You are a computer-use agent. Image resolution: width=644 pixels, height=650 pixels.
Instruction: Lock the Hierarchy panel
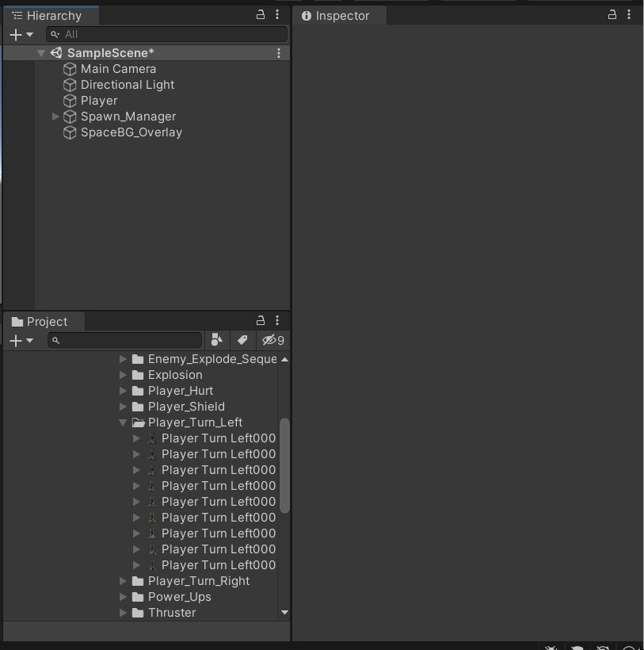pyautogui.click(x=261, y=15)
